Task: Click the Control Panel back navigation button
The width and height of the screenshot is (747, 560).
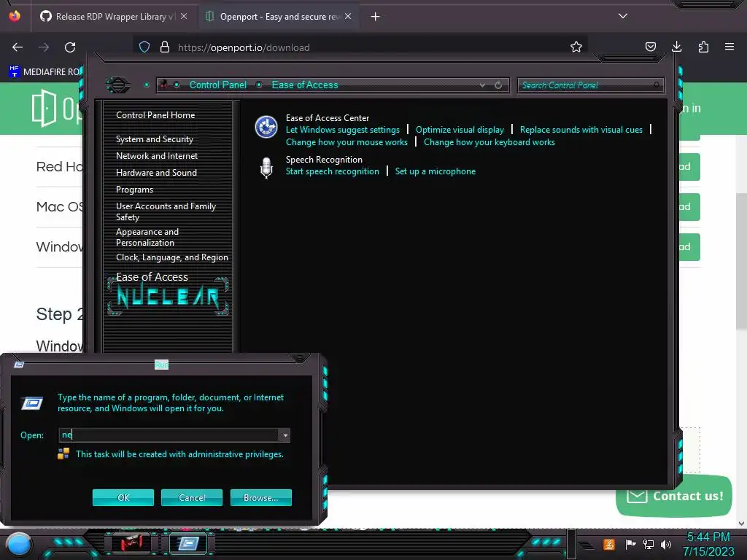Action: [117, 85]
